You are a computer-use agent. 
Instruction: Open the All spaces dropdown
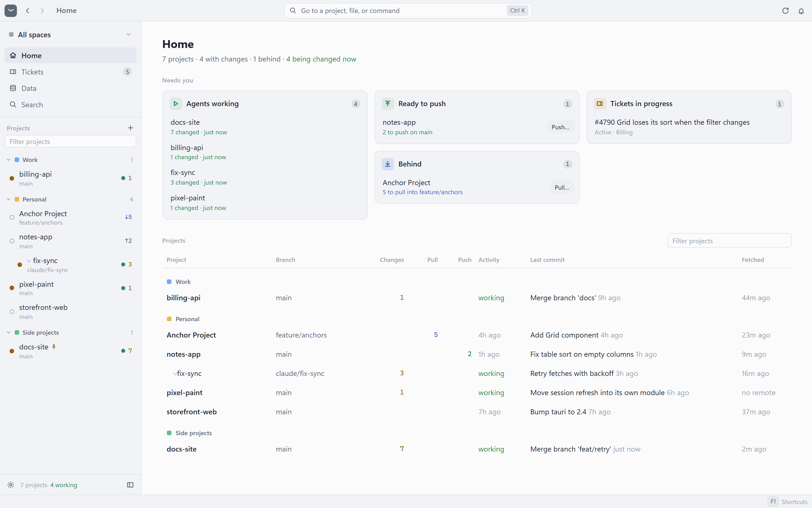(70, 35)
